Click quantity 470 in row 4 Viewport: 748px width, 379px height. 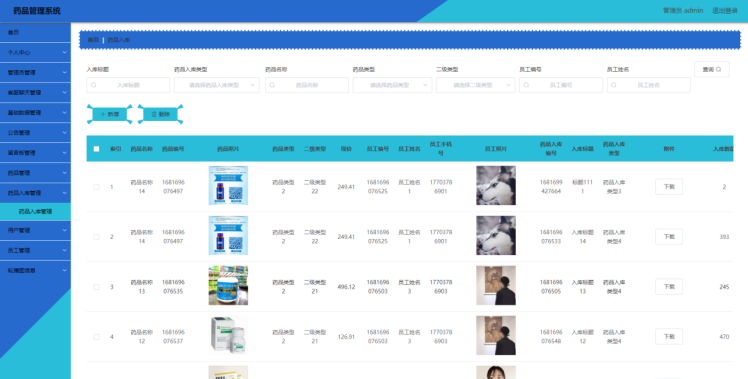pyautogui.click(x=724, y=337)
